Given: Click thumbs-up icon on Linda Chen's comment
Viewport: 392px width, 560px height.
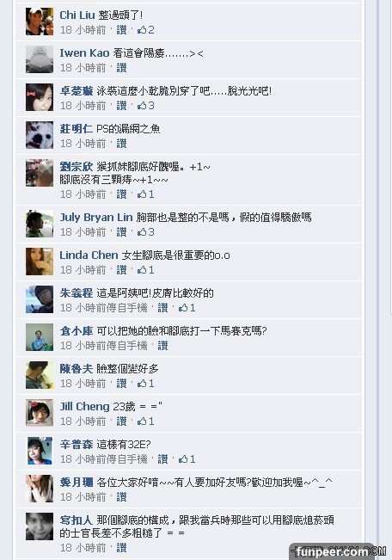Looking at the screenshot, I should tap(142, 270).
